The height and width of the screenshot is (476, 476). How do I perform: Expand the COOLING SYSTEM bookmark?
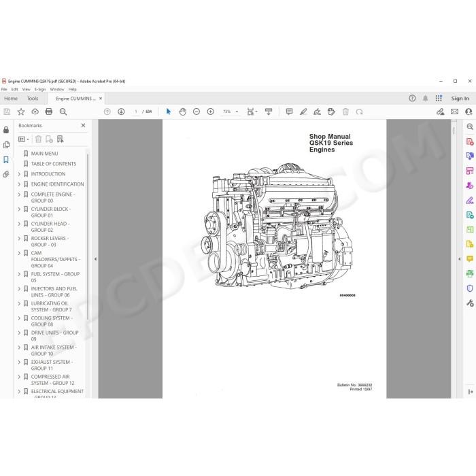tap(19, 318)
